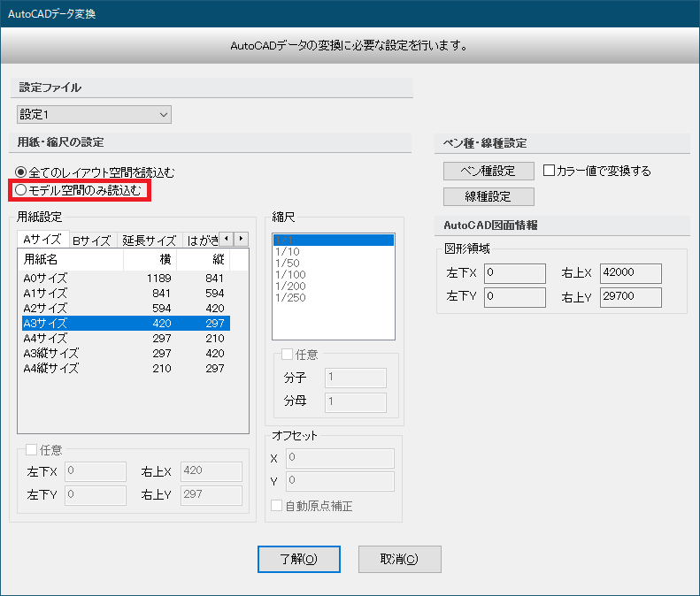Confirm with 了解(O) button
Viewport: 700px width, 596px height.
click(x=298, y=559)
